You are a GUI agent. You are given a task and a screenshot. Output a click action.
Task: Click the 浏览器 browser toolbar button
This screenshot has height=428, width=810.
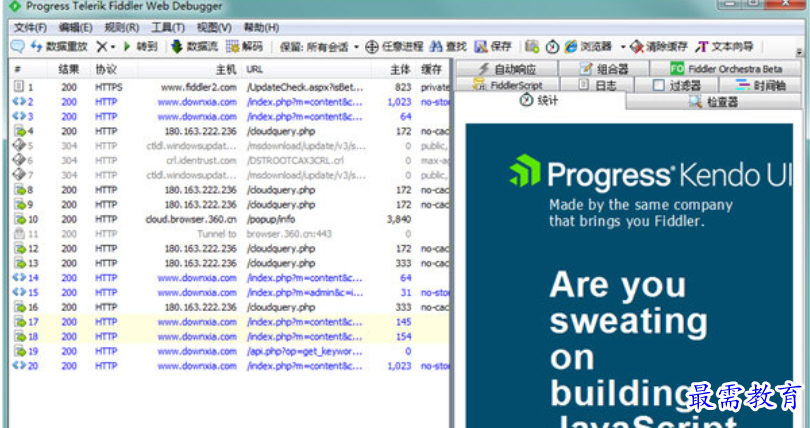[588, 46]
